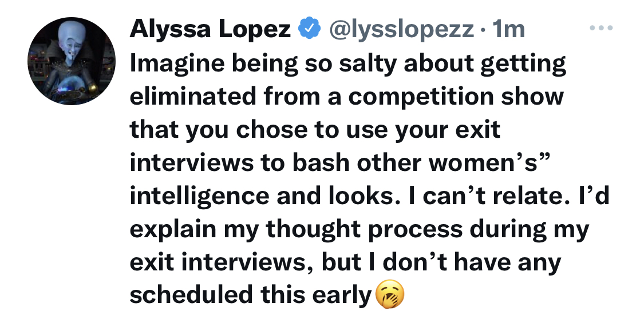Open the tweet's three-dot More menu
The image size is (644, 315).
[601, 28]
